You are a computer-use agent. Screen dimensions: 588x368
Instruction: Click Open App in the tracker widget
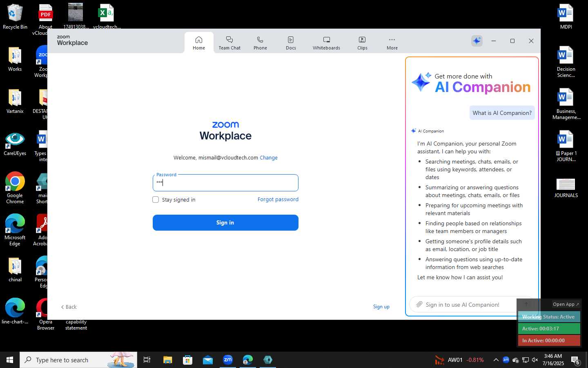(566, 304)
